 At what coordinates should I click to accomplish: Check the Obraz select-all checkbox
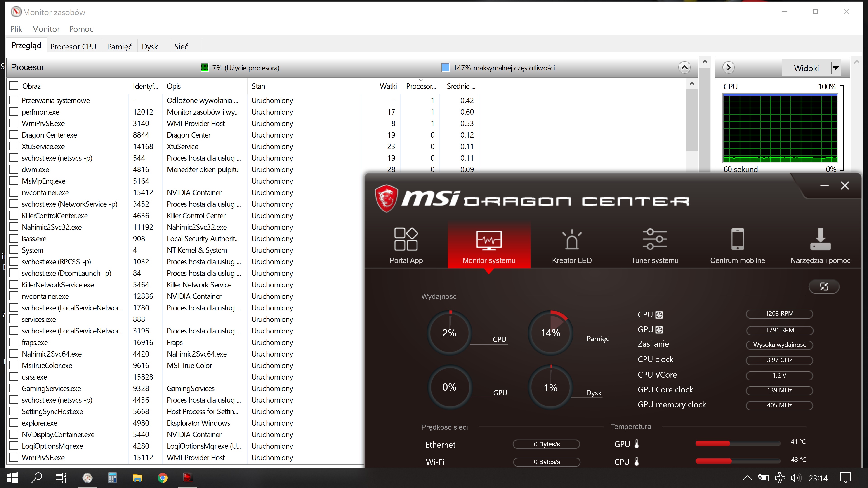[14, 86]
